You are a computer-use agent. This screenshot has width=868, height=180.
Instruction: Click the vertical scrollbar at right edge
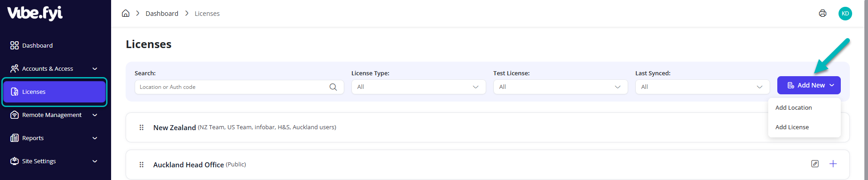[x=866, y=90]
